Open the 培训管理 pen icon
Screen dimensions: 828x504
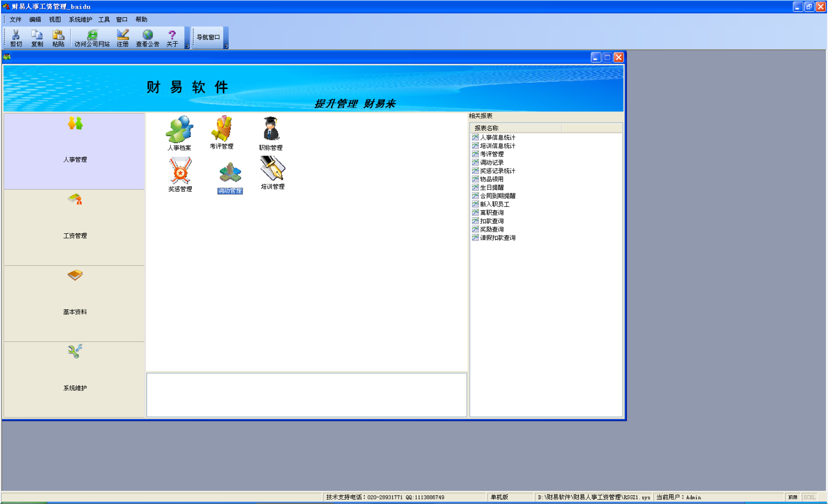[x=272, y=169]
